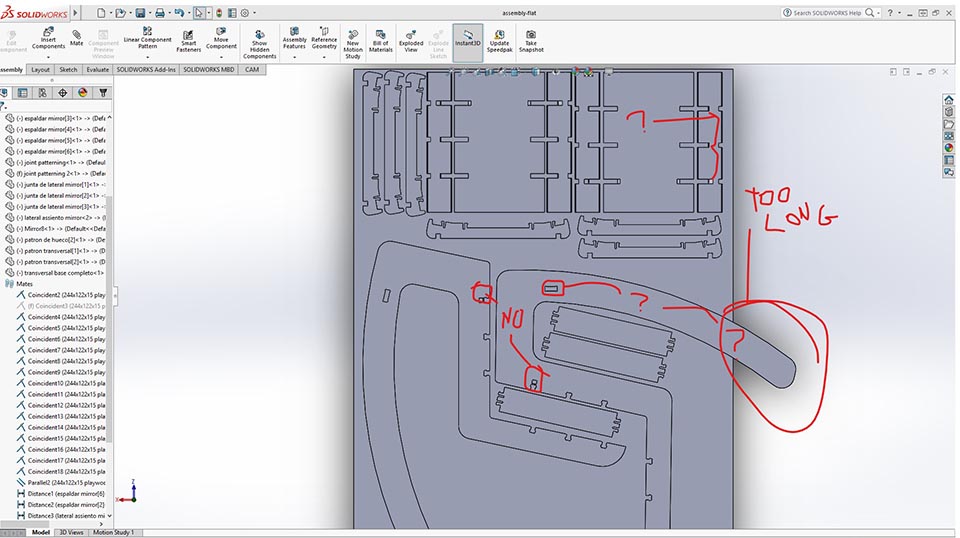This screenshot has height=538, width=960.
Task: Open the Motion Study 1 bottom tab
Action: (114, 532)
